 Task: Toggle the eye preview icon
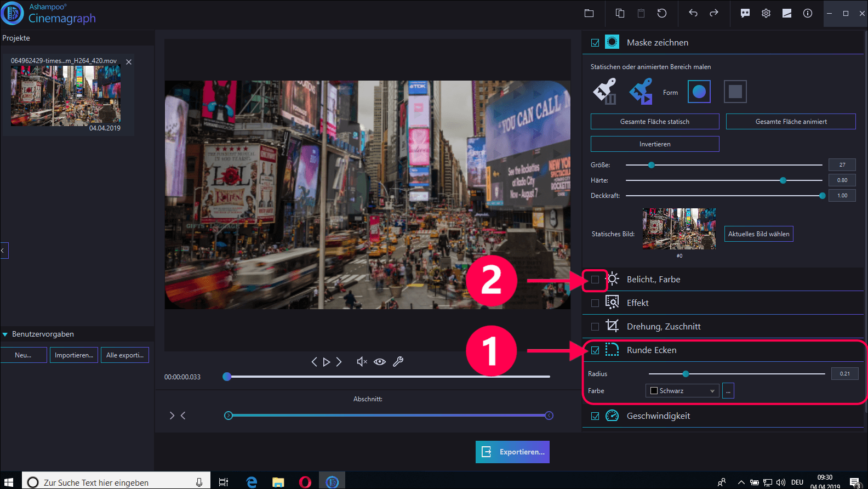coord(380,362)
